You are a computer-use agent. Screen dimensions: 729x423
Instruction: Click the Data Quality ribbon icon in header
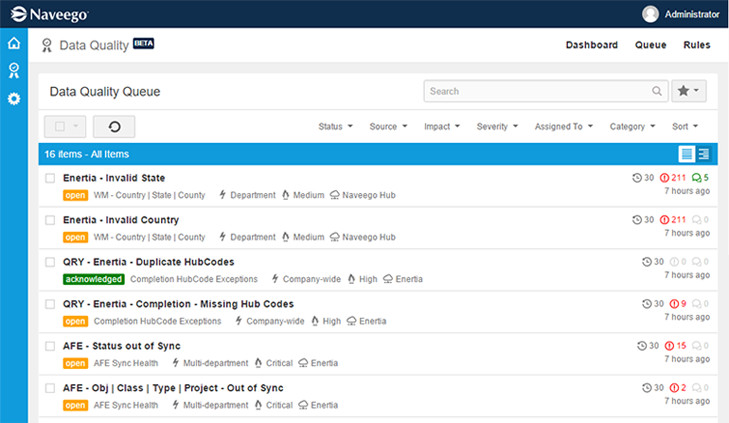[46, 45]
